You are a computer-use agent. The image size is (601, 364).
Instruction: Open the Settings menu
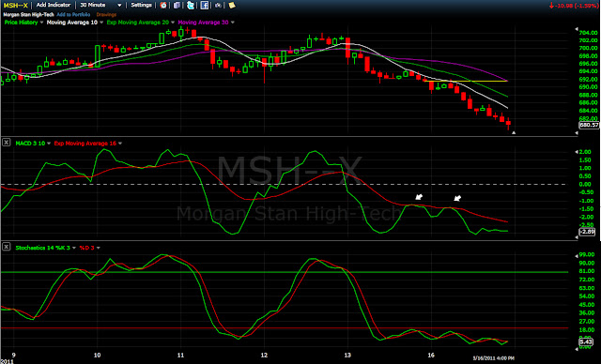tap(141, 5)
